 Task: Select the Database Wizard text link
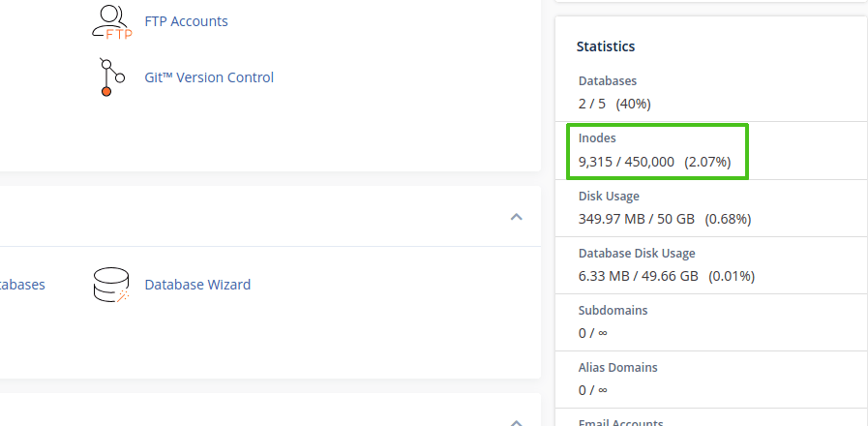197,285
